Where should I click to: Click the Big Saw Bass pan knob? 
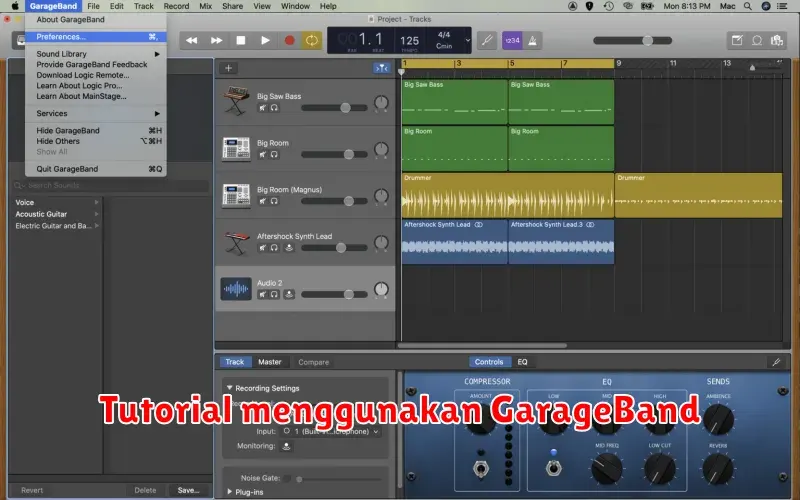381,103
